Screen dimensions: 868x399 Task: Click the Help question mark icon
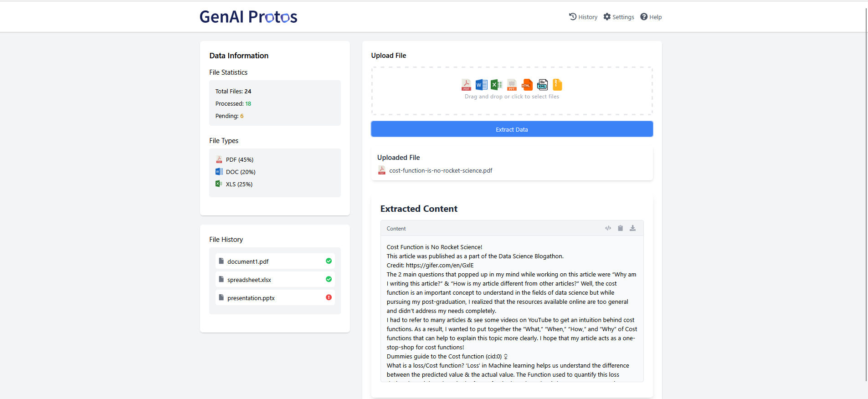644,16
